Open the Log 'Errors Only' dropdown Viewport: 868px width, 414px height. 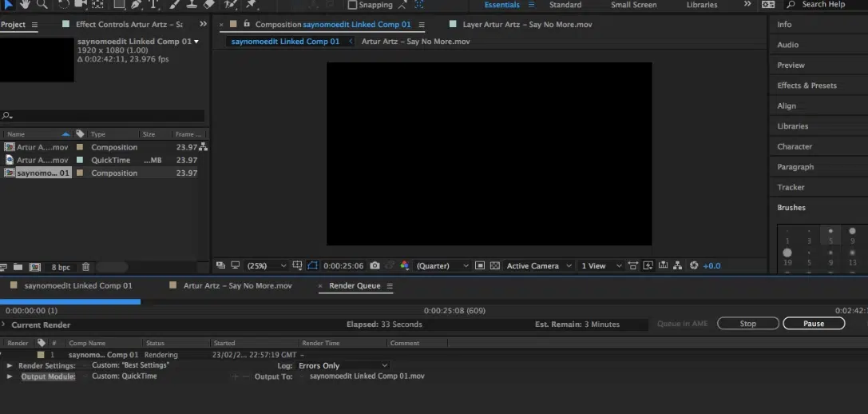tap(343, 365)
